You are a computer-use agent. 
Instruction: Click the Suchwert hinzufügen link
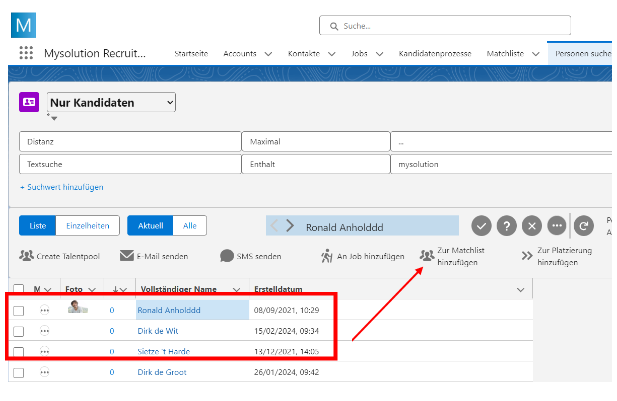62,187
